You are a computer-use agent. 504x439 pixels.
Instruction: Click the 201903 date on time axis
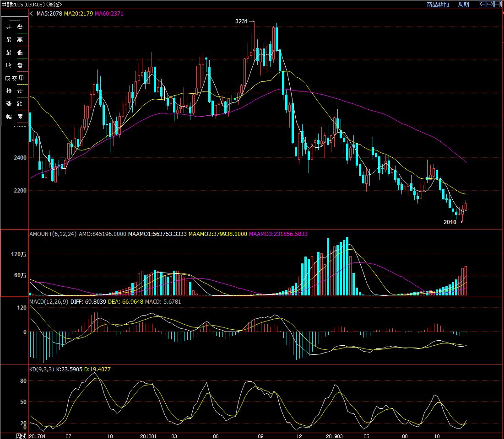click(x=334, y=436)
